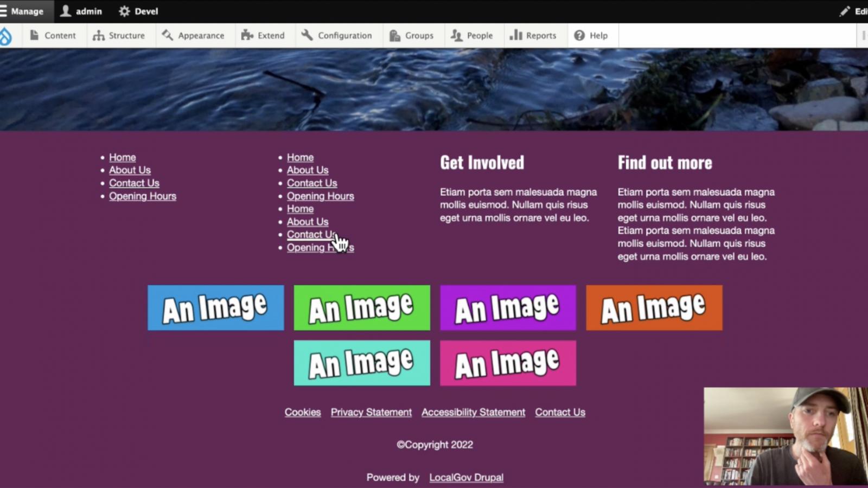Click the People users icon

pyautogui.click(x=456, y=35)
